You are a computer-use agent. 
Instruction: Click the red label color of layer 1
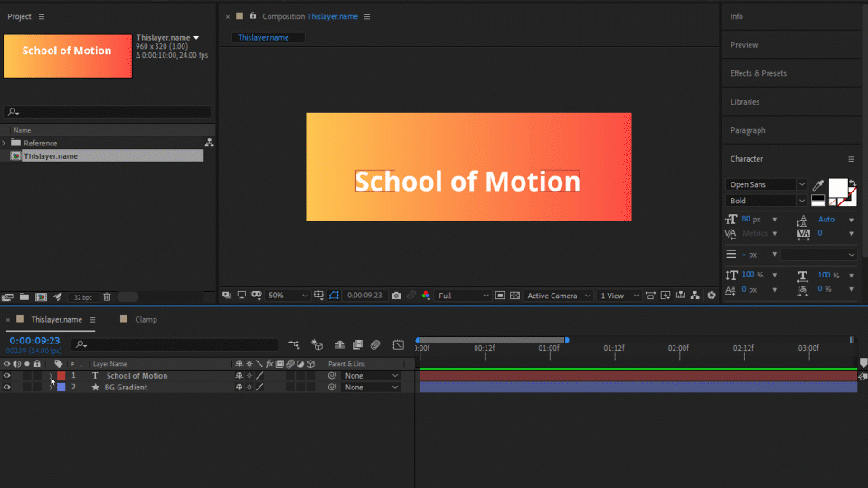click(61, 376)
